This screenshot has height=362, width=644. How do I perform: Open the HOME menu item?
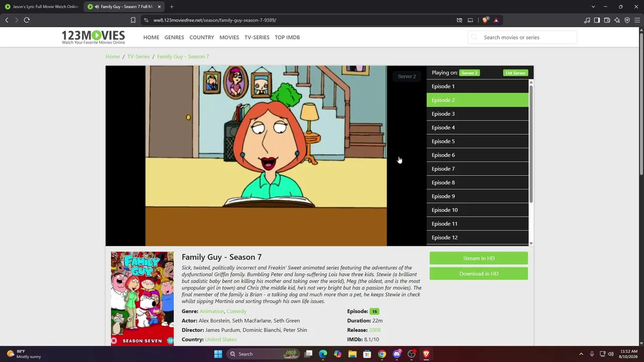coord(151,37)
